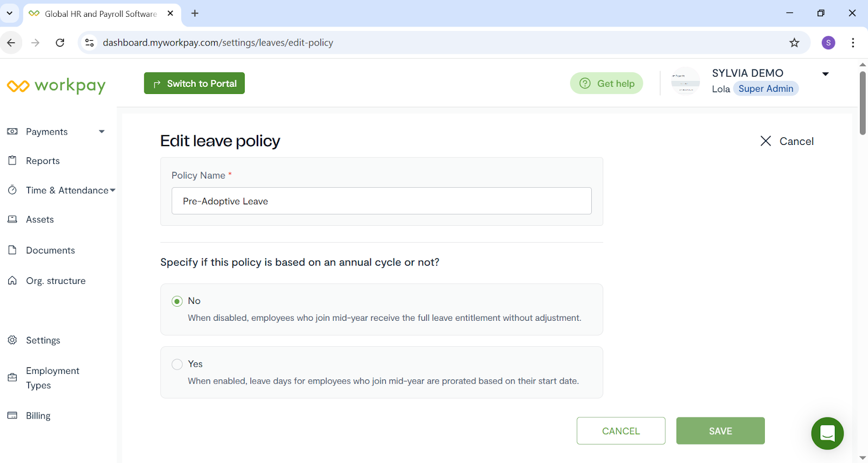Screen dimensions: 868x463
Task: Click the Policy Name input field
Action: pyautogui.click(x=381, y=201)
